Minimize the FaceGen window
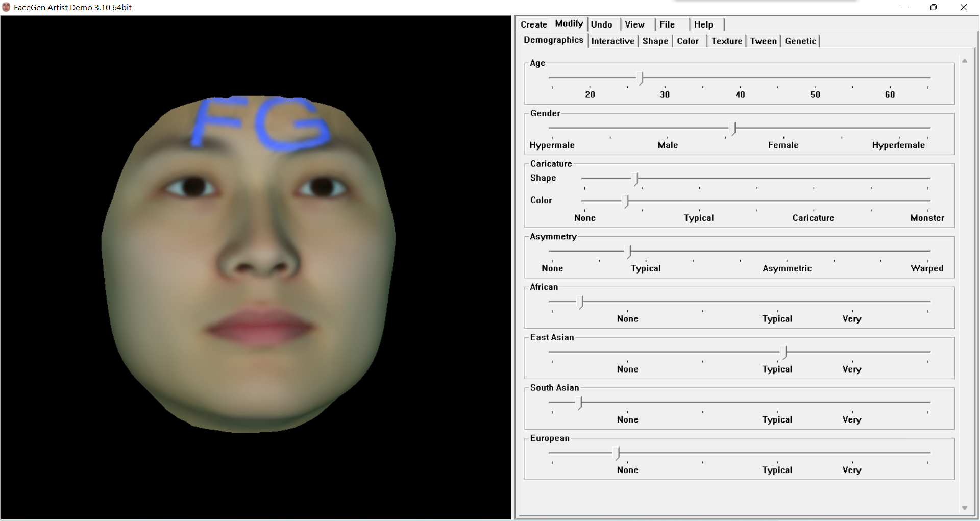 (x=904, y=7)
